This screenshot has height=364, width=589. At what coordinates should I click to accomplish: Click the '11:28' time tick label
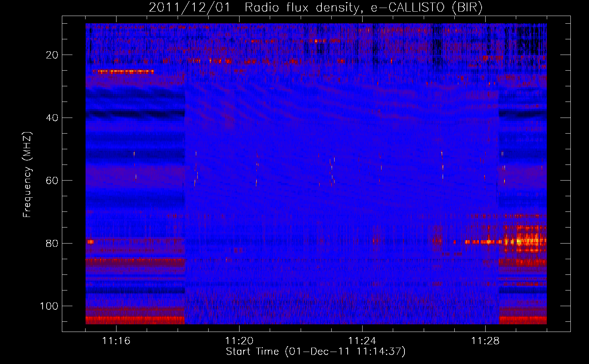click(485, 341)
